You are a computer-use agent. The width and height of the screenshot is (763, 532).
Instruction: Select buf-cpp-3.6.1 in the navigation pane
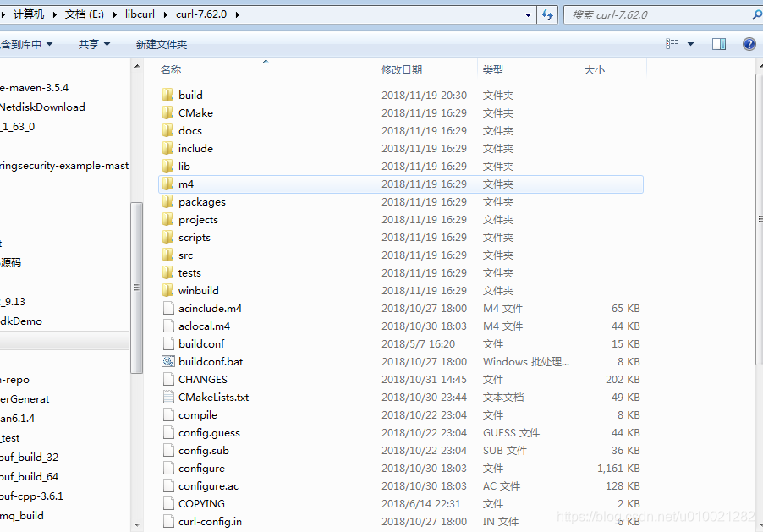tap(31, 496)
